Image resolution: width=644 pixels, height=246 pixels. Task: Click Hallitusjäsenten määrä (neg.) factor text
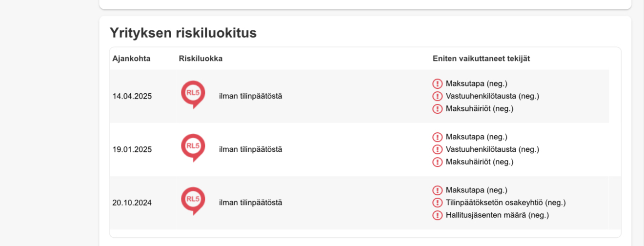click(x=497, y=215)
